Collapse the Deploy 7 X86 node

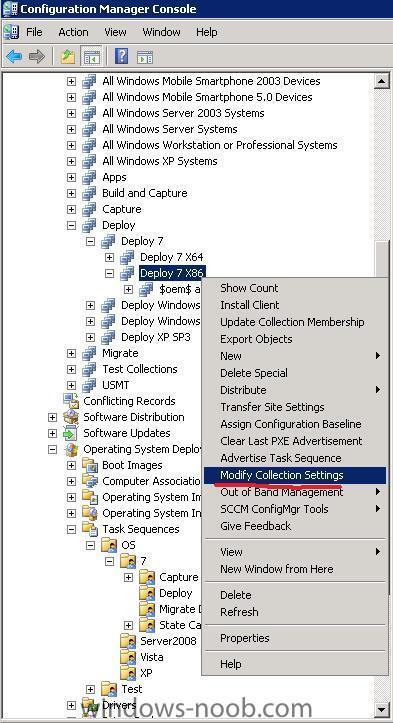(x=109, y=273)
